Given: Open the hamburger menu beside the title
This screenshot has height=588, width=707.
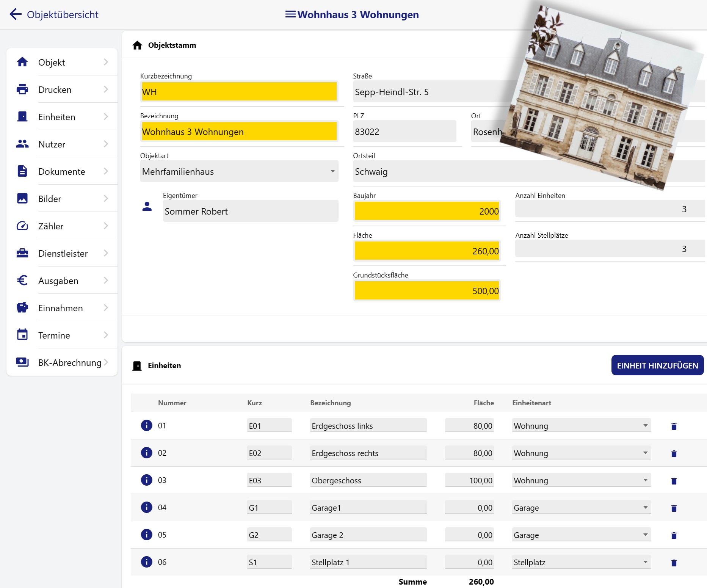Looking at the screenshot, I should 290,14.
